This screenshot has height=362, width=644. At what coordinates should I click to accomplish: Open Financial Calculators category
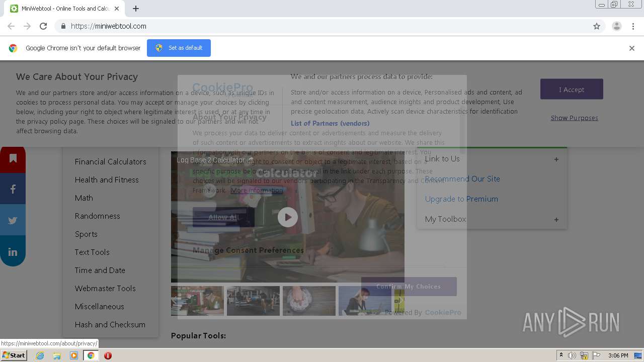tap(110, 161)
